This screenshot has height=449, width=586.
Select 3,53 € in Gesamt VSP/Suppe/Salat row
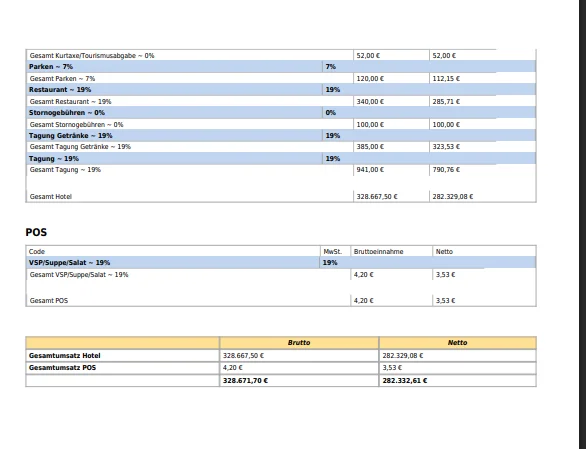445,275
